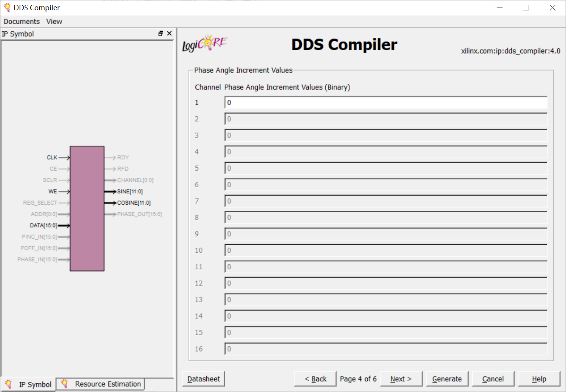Image resolution: width=566 pixels, height=392 pixels.
Task: Minimize the DDS Compiler window
Action: tap(500, 8)
